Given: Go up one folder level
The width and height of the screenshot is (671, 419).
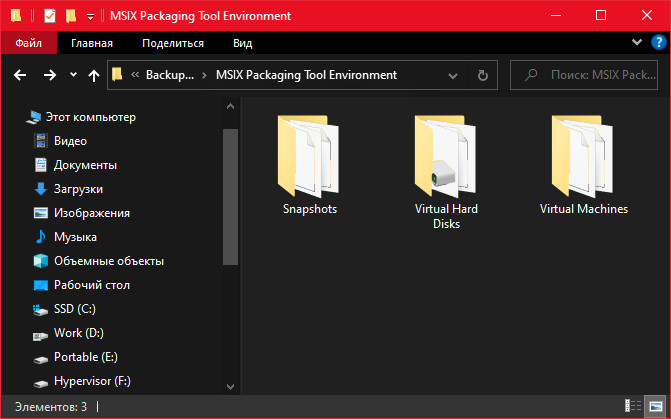Looking at the screenshot, I should (94, 76).
